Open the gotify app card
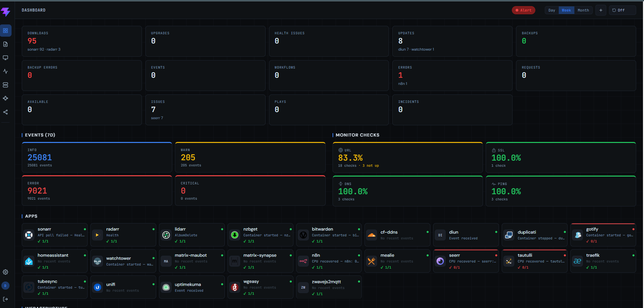Viewport: 644px width, 308px height. point(603,235)
